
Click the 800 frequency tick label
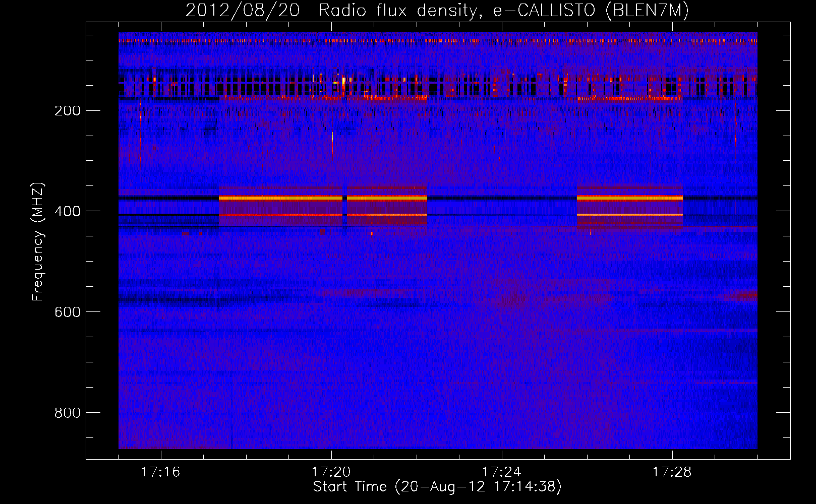click(x=68, y=413)
